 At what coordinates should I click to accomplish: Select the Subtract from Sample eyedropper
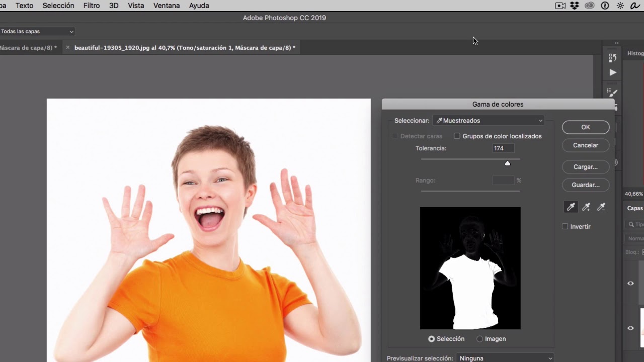click(601, 207)
